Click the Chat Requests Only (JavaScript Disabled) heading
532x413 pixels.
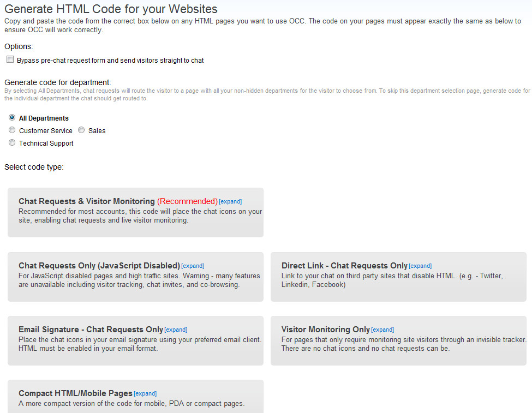99,266
